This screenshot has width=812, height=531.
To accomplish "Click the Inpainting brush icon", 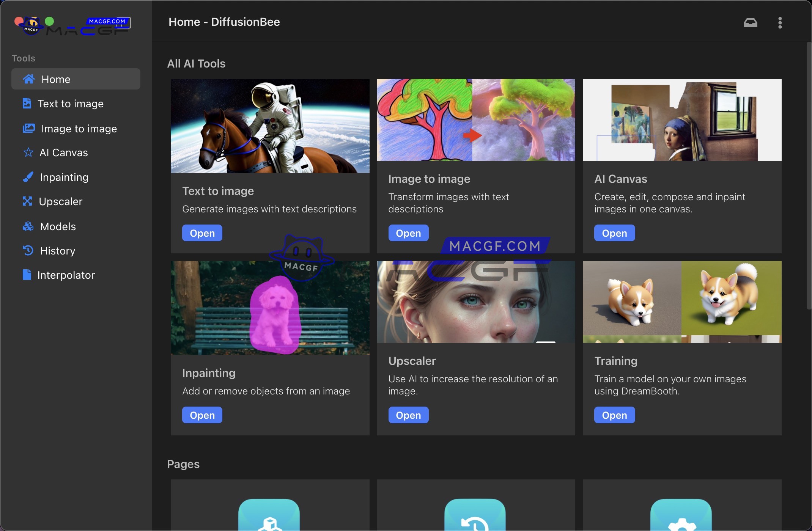I will (x=28, y=177).
